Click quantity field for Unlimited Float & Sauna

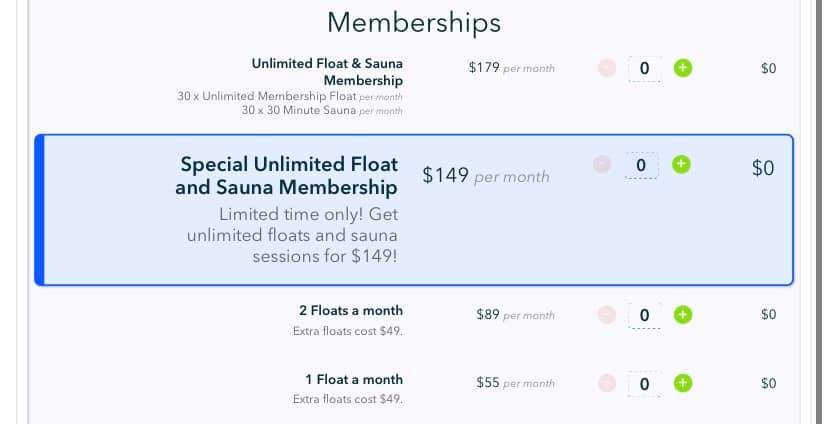click(x=644, y=68)
